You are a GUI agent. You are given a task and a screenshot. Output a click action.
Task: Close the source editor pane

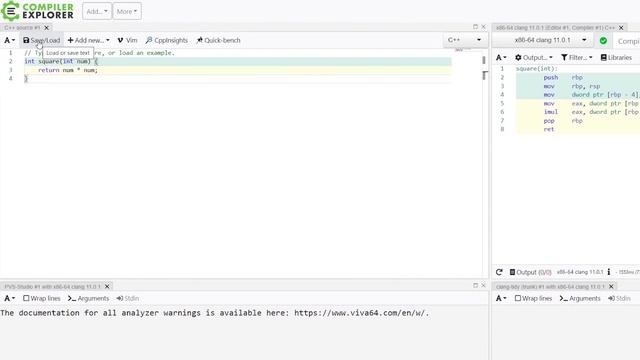click(x=484, y=27)
